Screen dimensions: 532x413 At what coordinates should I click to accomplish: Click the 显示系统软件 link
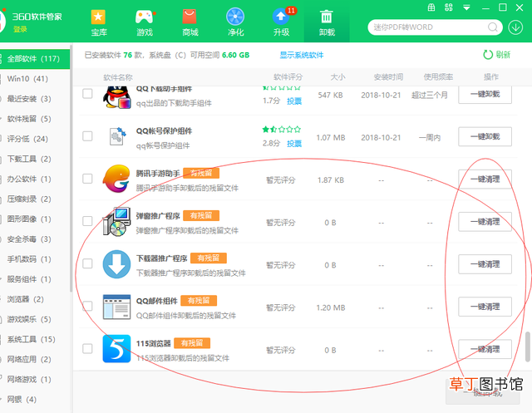pyautogui.click(x=301, y=55)
